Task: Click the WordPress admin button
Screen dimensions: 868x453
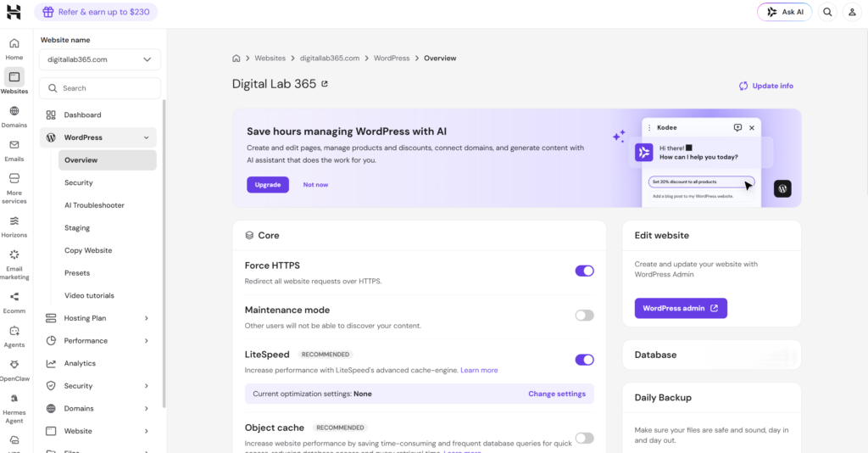Action: (681, 308)
